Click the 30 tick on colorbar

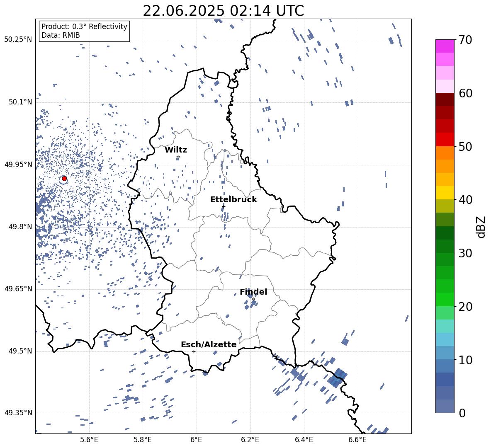465,253
